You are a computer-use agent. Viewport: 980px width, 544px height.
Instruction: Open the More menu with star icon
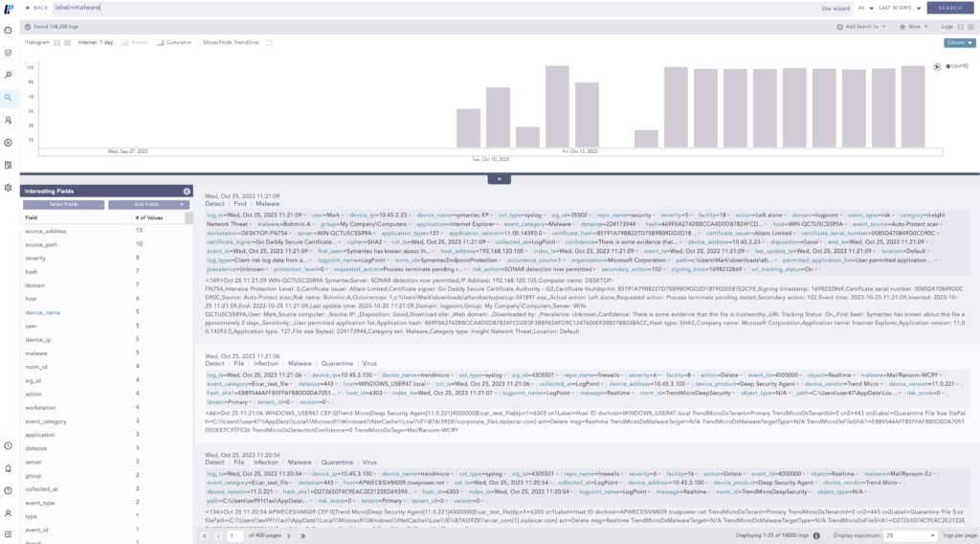[913, 26]
